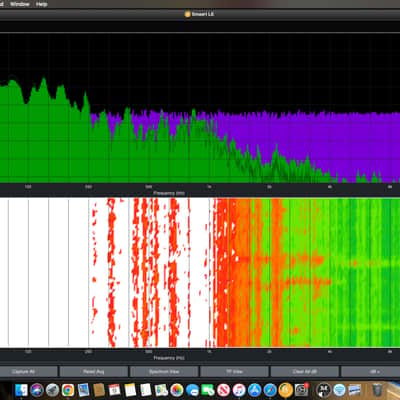Click the orange Smaart icon in dock

point(286,389)
